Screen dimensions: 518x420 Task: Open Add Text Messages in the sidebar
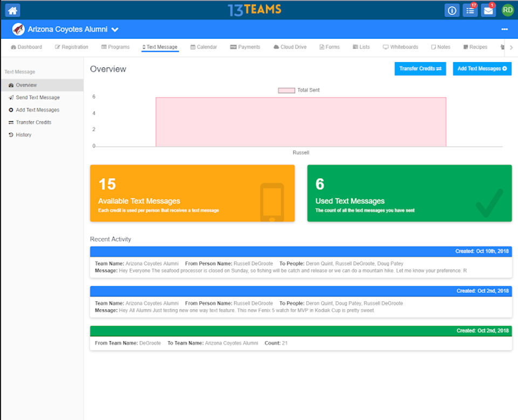(x=42, y=110)
